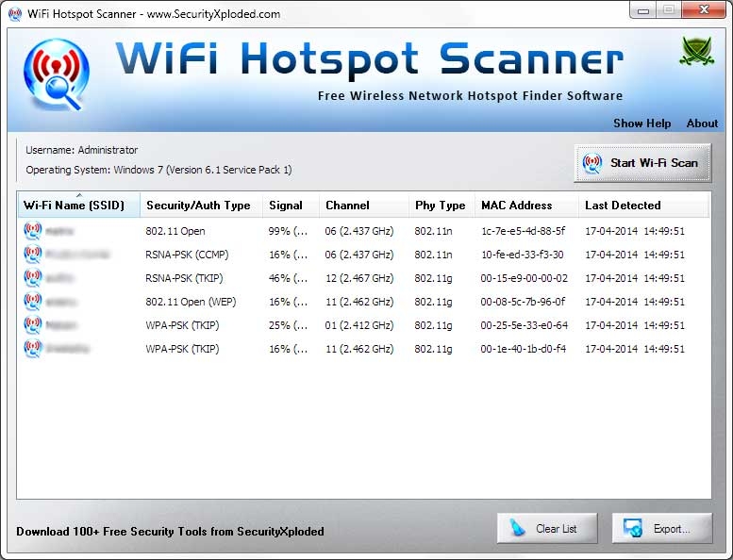Select the 802.11 Open security cell
The width and height of the screenshot is (733, 560).
tap(175, 231)
